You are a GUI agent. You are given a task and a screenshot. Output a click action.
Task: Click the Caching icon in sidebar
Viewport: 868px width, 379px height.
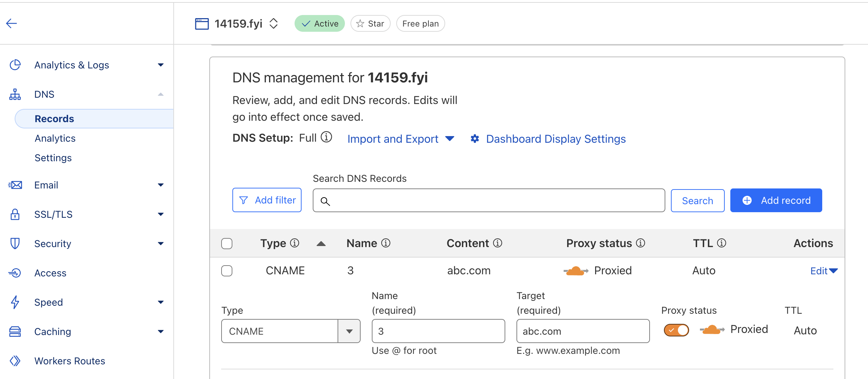coord(15,331)
